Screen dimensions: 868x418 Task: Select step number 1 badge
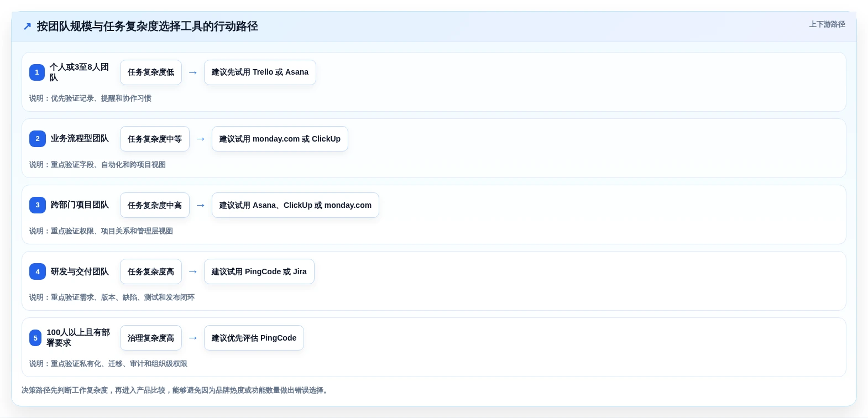37,72
